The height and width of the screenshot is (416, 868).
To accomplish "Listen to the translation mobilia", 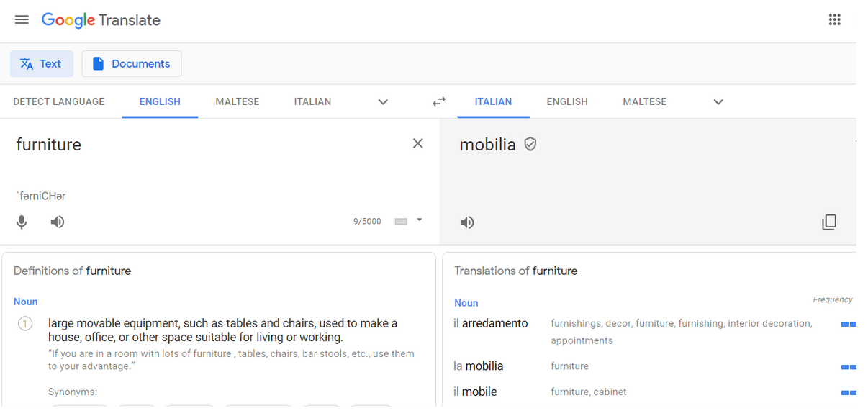I will tap(466, 222).
